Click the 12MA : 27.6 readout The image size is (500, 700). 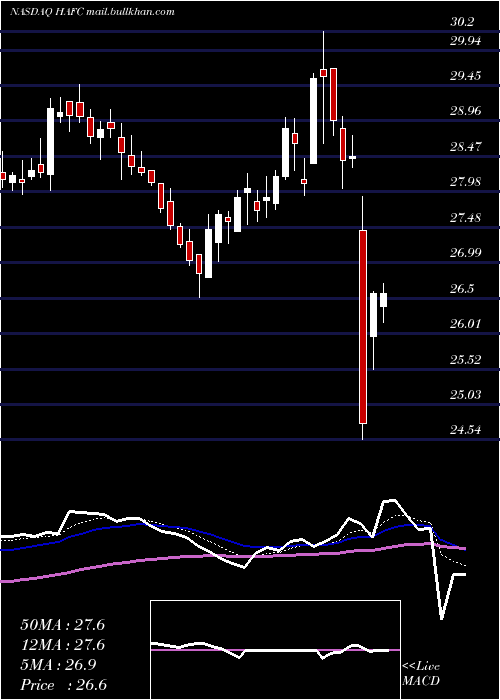pyautogui.click(x=62, y=645)
